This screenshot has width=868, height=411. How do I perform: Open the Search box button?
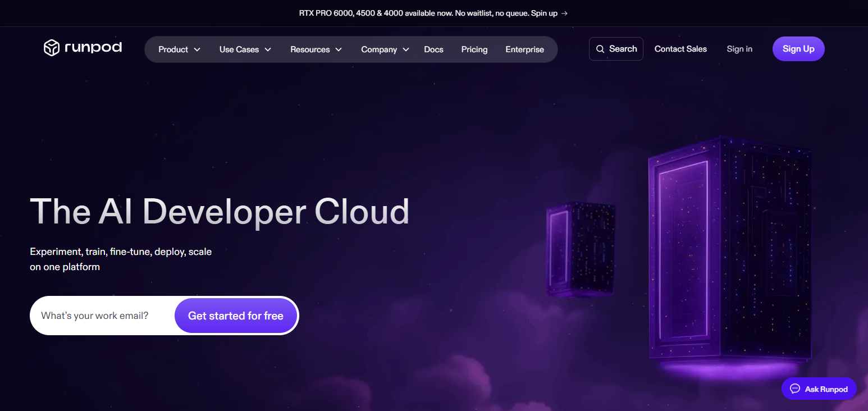[616, 49]
